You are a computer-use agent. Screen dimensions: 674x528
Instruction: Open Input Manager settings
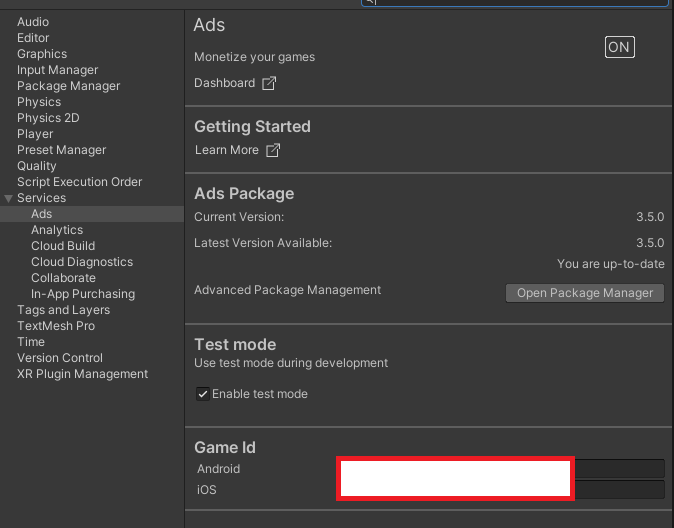pos(58,70)
